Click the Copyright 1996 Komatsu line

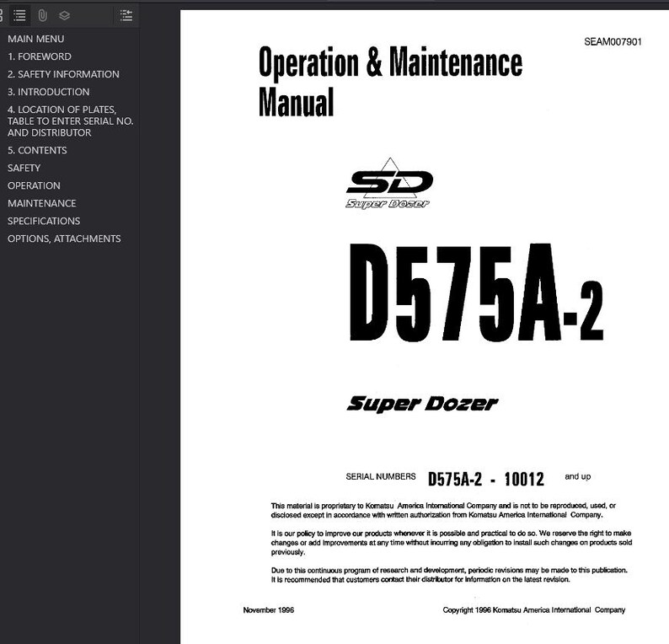point(533,610)
